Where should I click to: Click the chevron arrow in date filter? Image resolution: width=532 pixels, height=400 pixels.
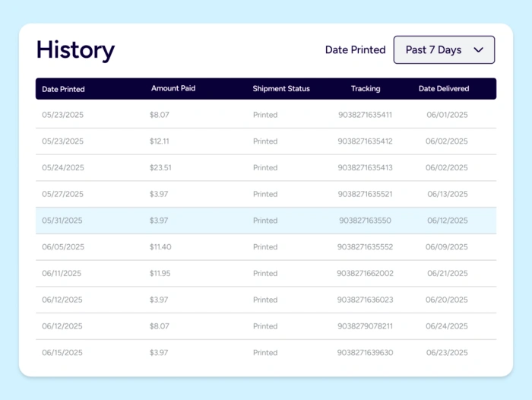478,50
